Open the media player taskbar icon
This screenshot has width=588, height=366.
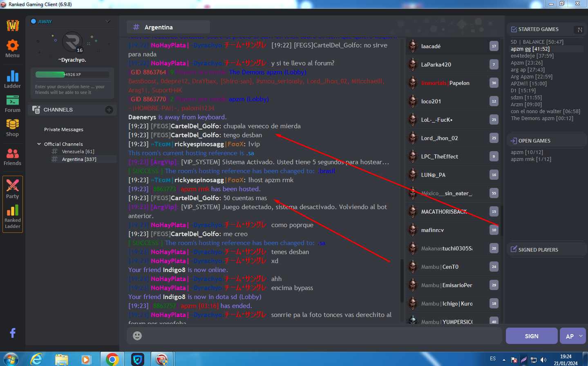tap(86, 359)
